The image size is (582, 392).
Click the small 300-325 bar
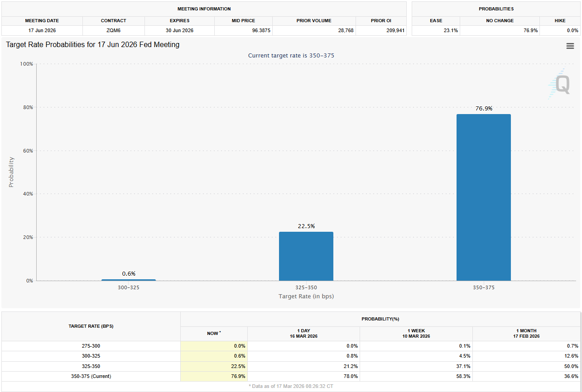pos(128,280)
